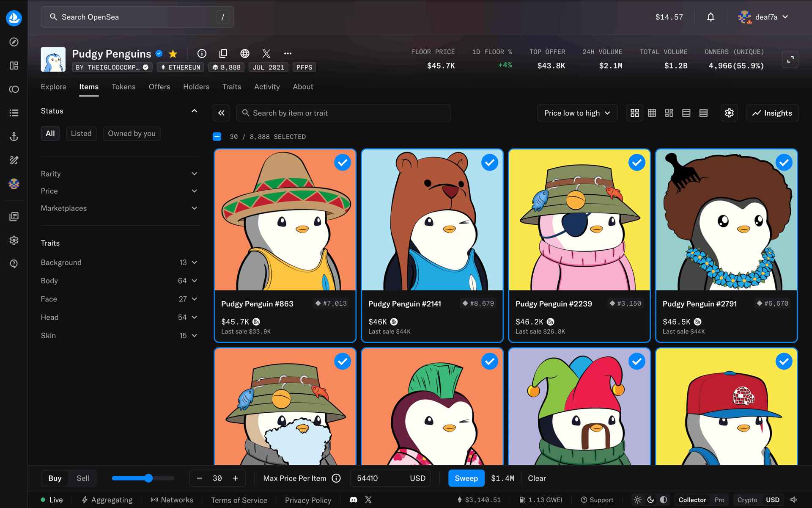The height and width of the screenshot is (508, 812).
Task: Go to the Holders tab
Action: (196, 87)
